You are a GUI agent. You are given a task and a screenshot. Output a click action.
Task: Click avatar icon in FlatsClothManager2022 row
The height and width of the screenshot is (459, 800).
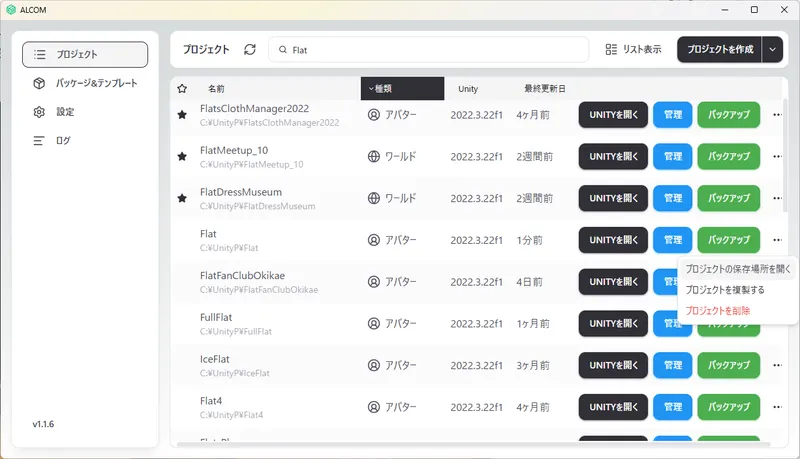(x=374, y=115)
